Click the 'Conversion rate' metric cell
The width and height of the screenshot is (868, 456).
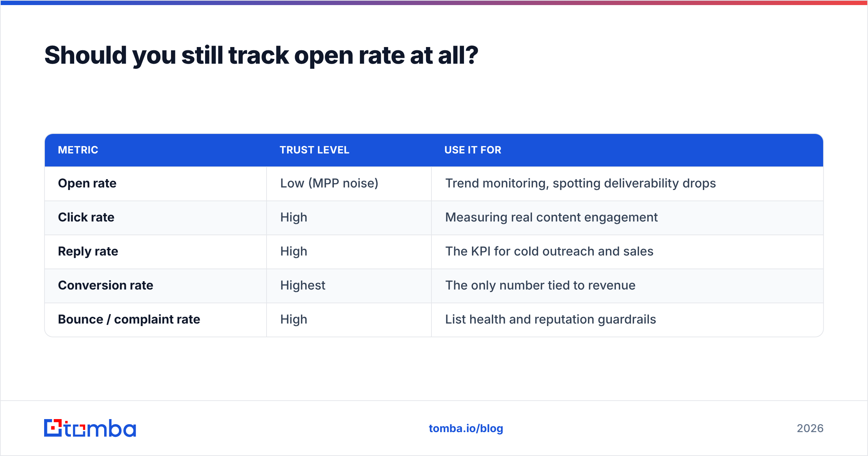click(x=156, y=286)
